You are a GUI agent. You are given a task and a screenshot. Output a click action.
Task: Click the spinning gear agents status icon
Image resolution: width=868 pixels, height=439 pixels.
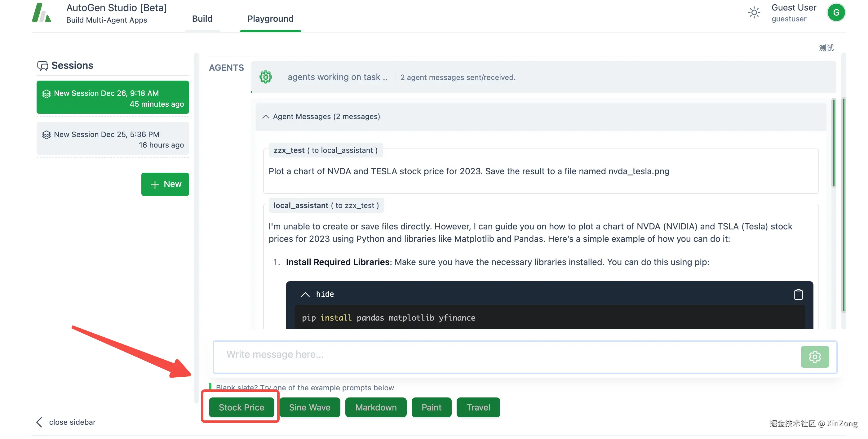[x=266, y=77]
